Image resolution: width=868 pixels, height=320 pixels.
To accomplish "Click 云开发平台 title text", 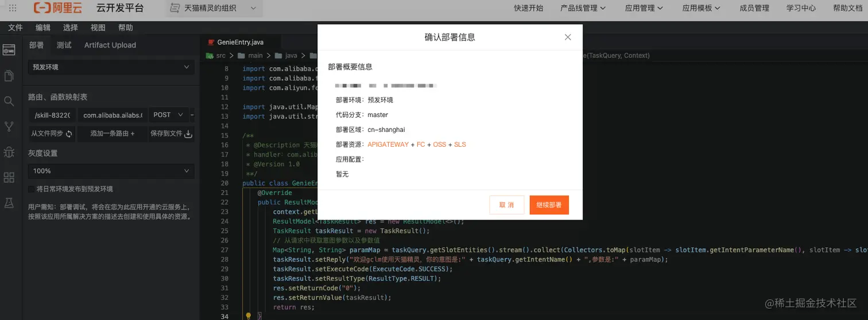I will coord(120,8).
